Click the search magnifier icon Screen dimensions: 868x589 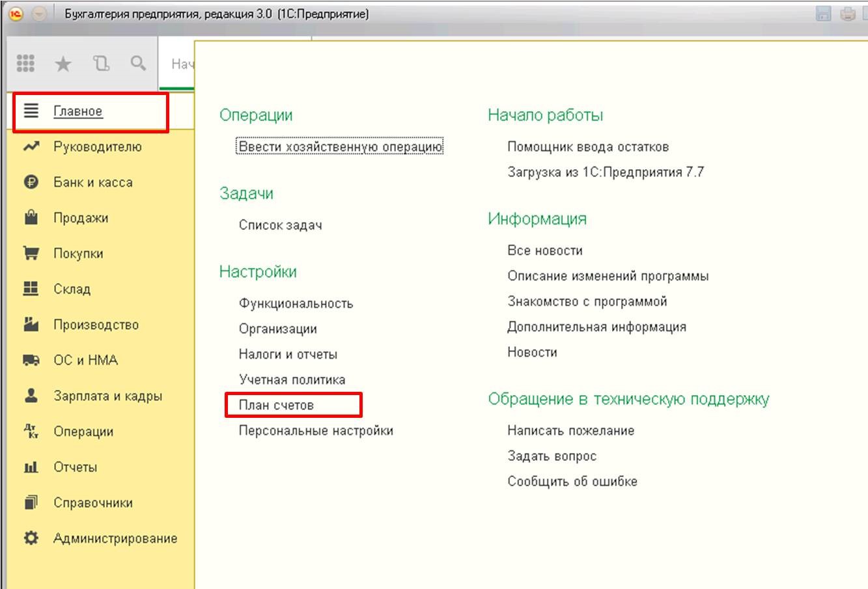pyautogui.click(x=138, y=63)
